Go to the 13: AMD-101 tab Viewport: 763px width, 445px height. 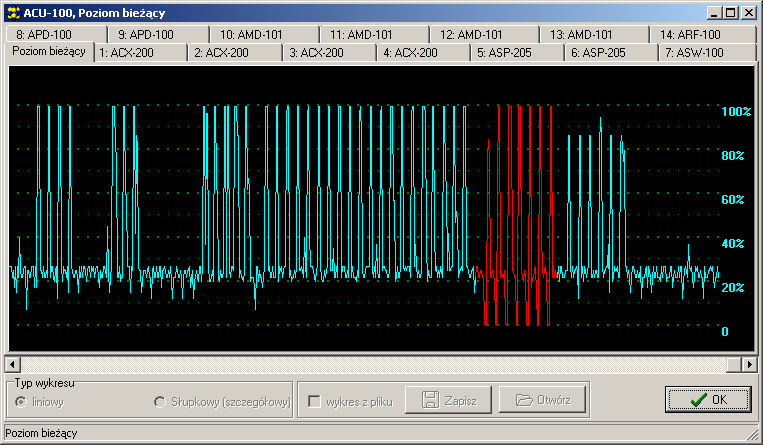594,35
